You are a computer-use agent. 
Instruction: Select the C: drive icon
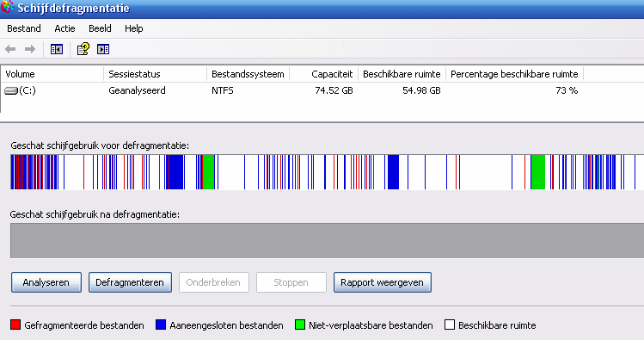[x=11, y=91]
